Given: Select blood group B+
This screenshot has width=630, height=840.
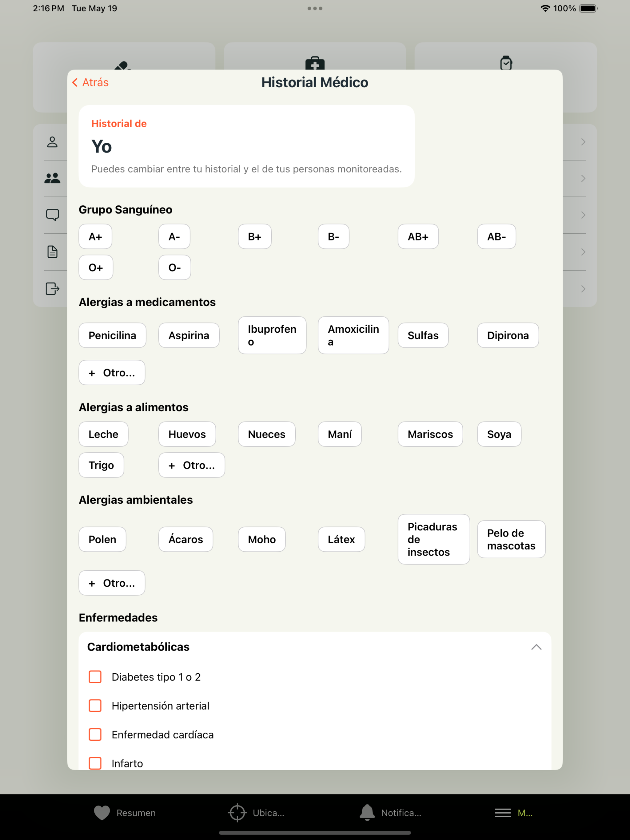Looking at the screenshot, I should coord(255,236).
